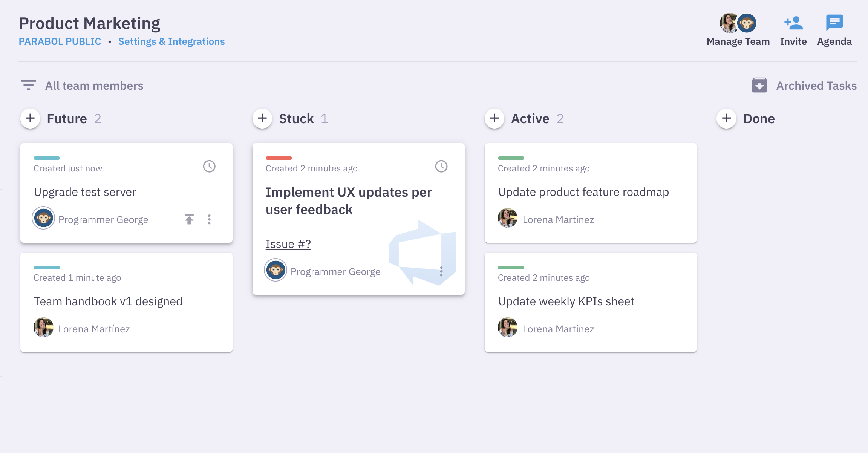The height and width of the screenshot is (453, 868).
Task: Click clock icon on Implement UX updates card
Action: (441, 166)
